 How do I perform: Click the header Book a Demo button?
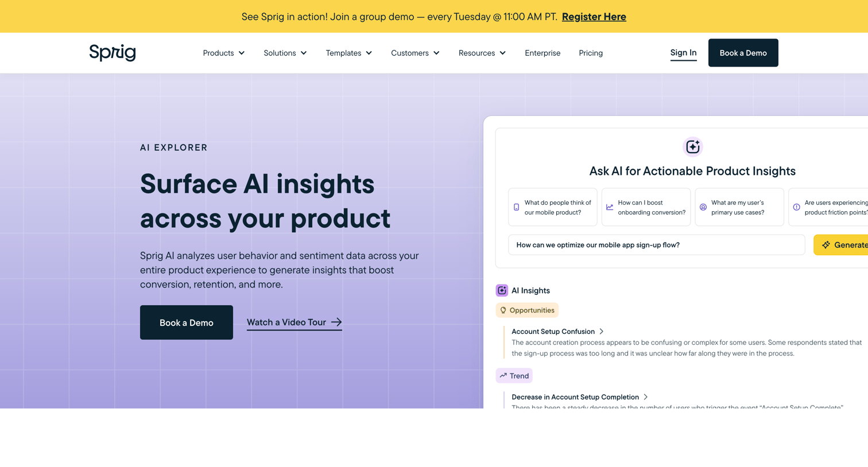click(743, 53)
